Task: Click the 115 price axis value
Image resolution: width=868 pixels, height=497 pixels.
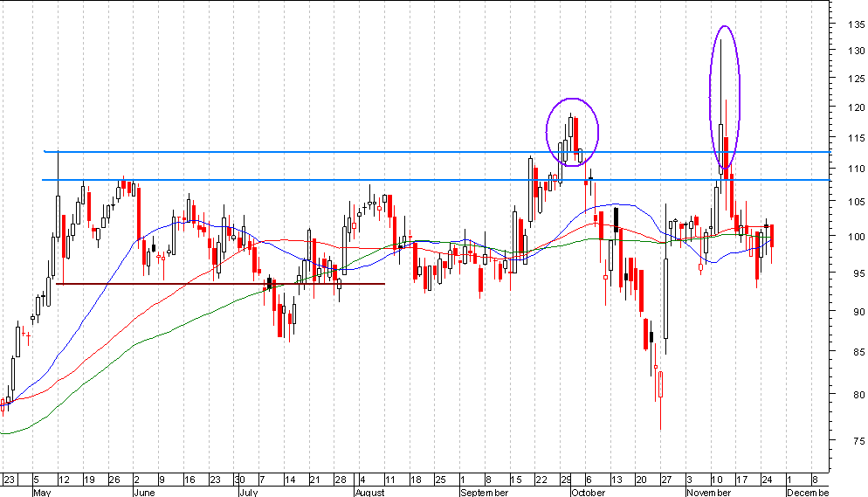Action: click(x=855, y=137)
